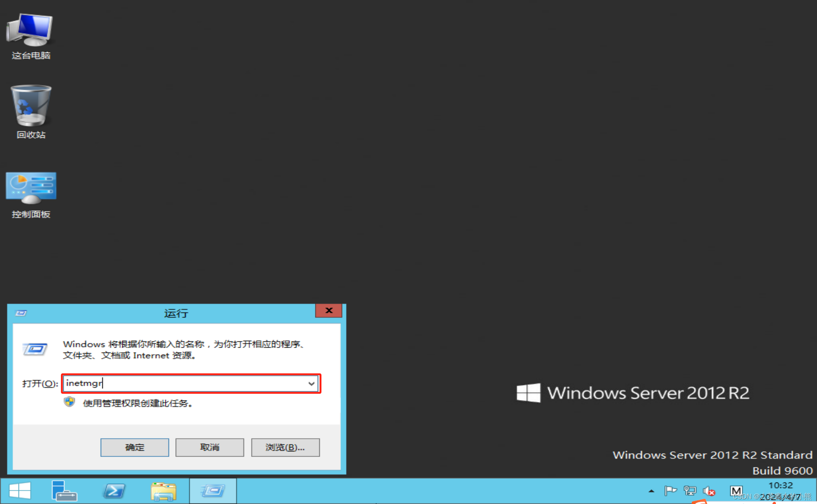Click the Run dialog taskbar button

[213, 491]
